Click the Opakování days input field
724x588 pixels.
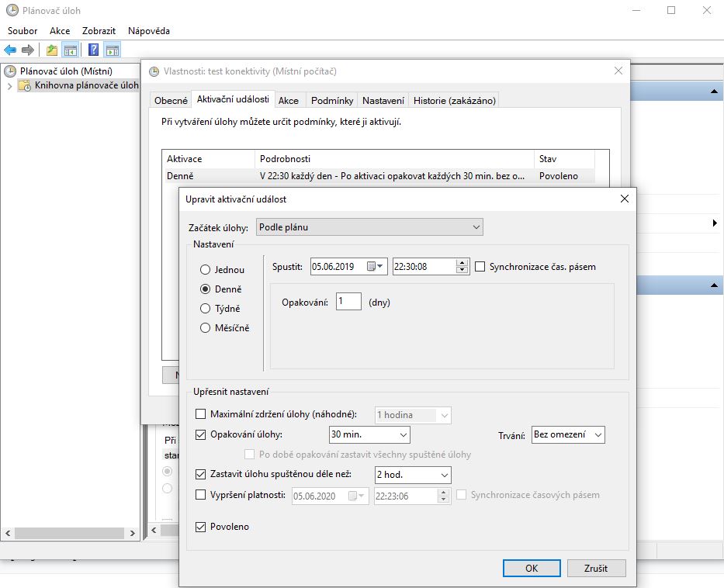[348, 302]
